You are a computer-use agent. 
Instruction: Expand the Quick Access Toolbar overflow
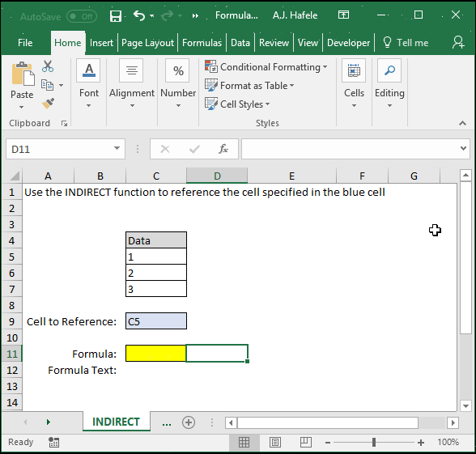click(x=195, y=16)
